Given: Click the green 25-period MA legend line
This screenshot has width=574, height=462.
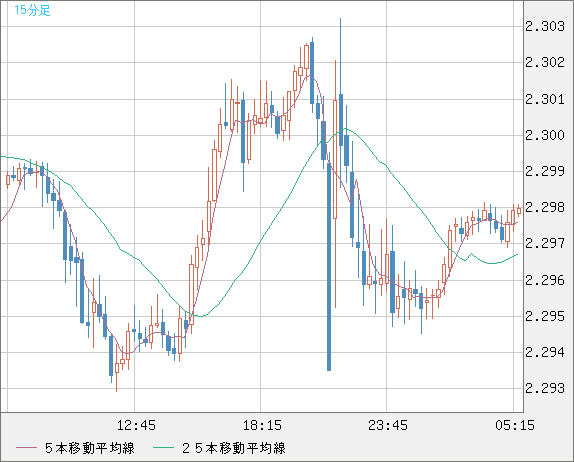Looking at the screenshot, I should (163, 448).
